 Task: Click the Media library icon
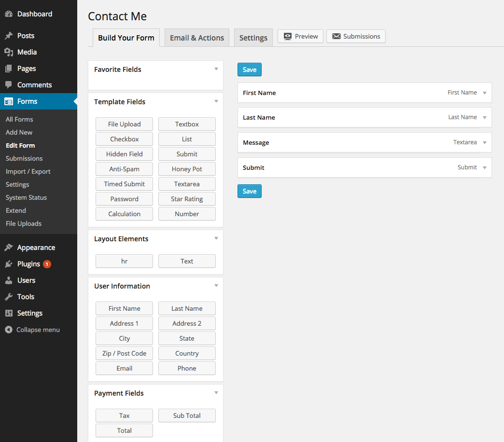[9, 52]
